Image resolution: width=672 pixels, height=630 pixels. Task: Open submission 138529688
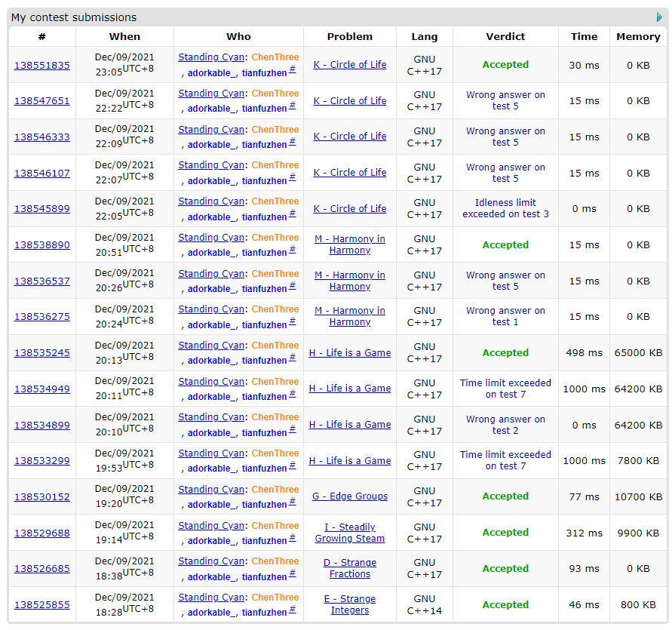[x=42, y=533]
